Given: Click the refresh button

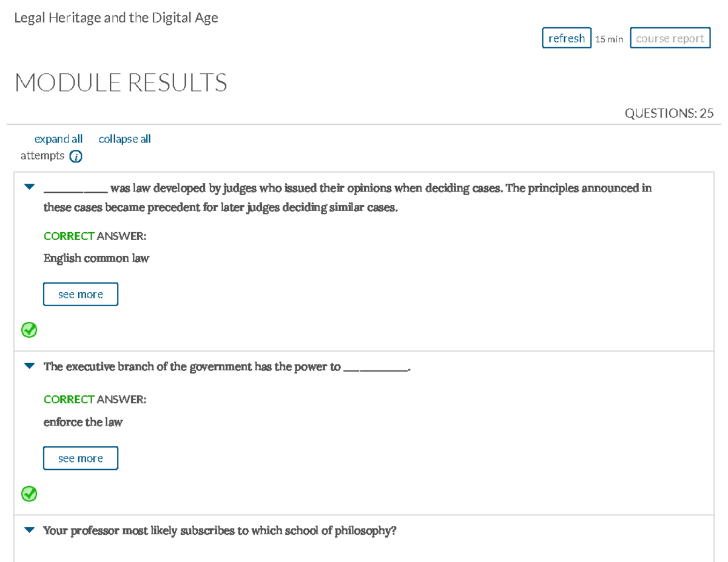Looking at the screenshot, I should [x=566, y=38].
